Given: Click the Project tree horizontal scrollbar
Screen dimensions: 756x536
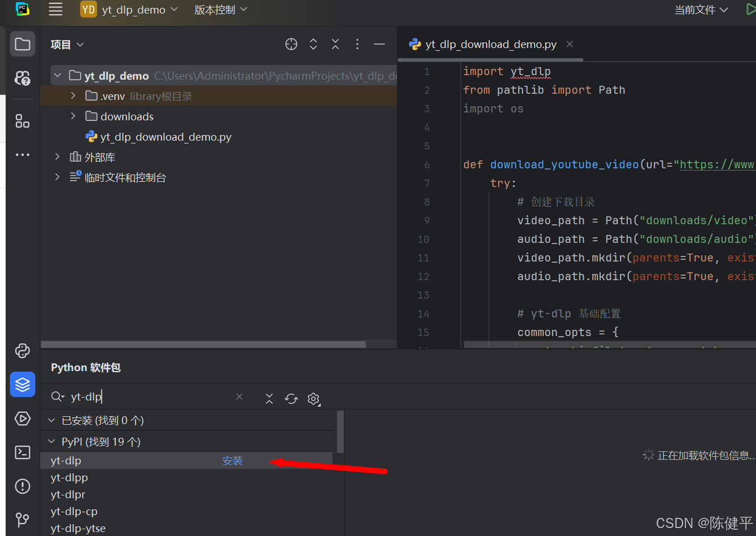Looking at the screenshot, I should [x=203, y=344].
